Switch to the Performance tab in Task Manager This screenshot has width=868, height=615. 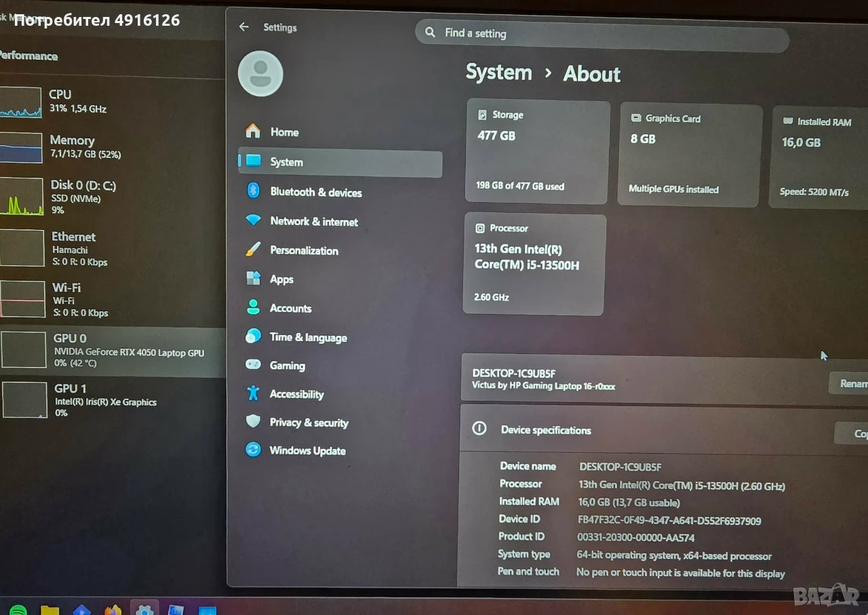(x=28, y=56)
